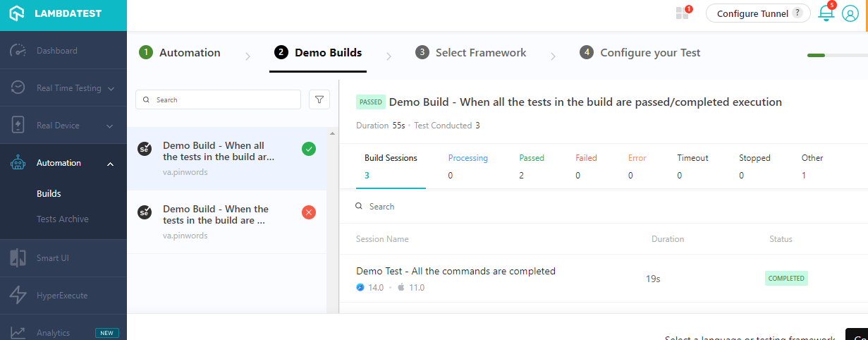Screen dimensions: 868x340
Task: Click the Duration column header
Action: (668, 239)
